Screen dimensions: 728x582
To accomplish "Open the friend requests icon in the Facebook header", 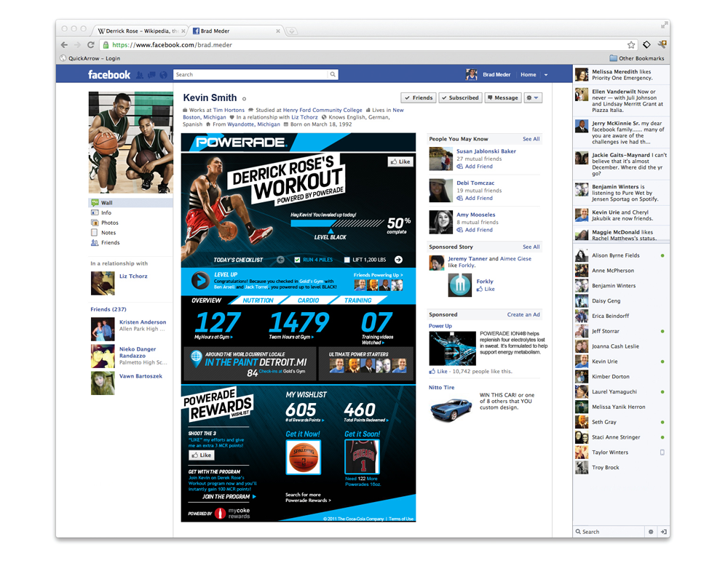I will (140, 75).
